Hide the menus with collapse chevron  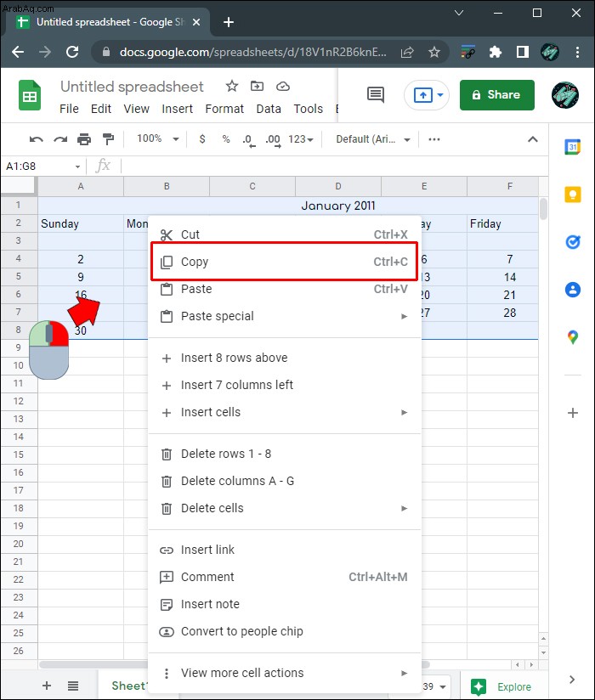[532, 139]
